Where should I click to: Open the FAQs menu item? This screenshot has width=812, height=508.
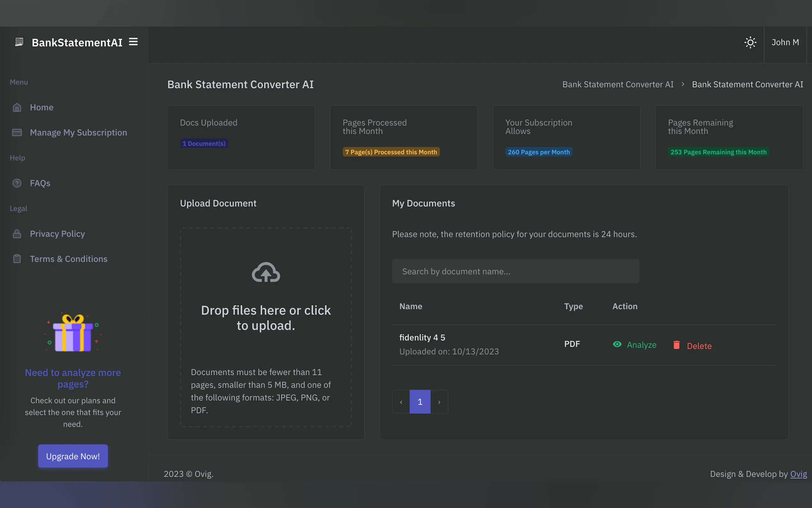point(40,183)
